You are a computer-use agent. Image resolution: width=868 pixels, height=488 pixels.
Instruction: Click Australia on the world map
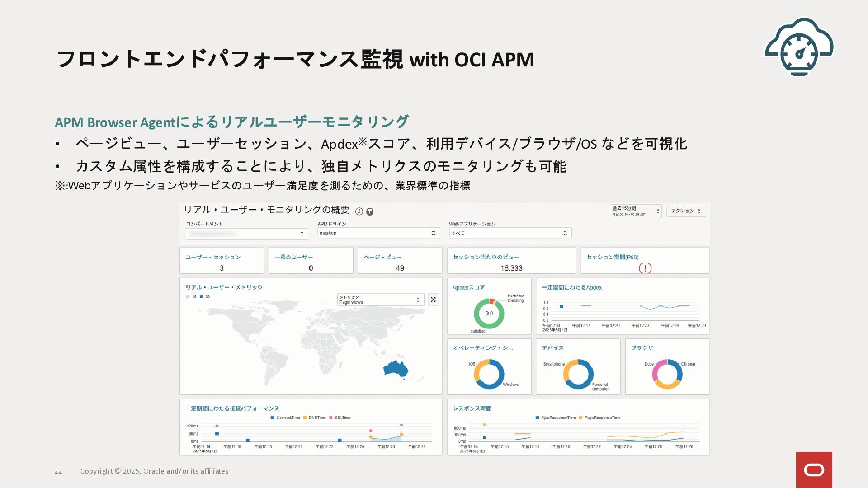point(395,370)
